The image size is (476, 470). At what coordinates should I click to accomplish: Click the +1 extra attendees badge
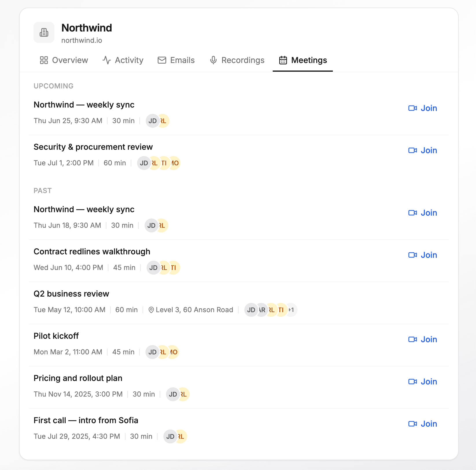click(x=291, y=310)
